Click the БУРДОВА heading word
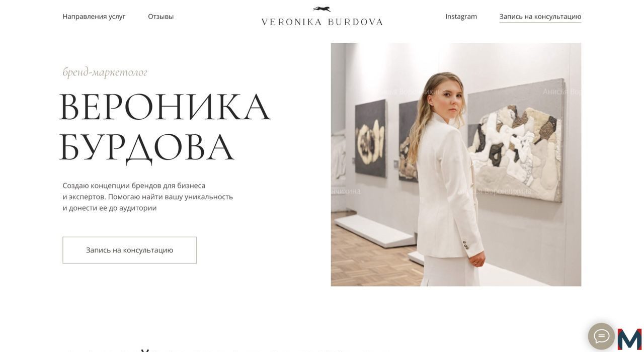The height and width of the screenshot is (352, 644). click(x=146, y=147)
